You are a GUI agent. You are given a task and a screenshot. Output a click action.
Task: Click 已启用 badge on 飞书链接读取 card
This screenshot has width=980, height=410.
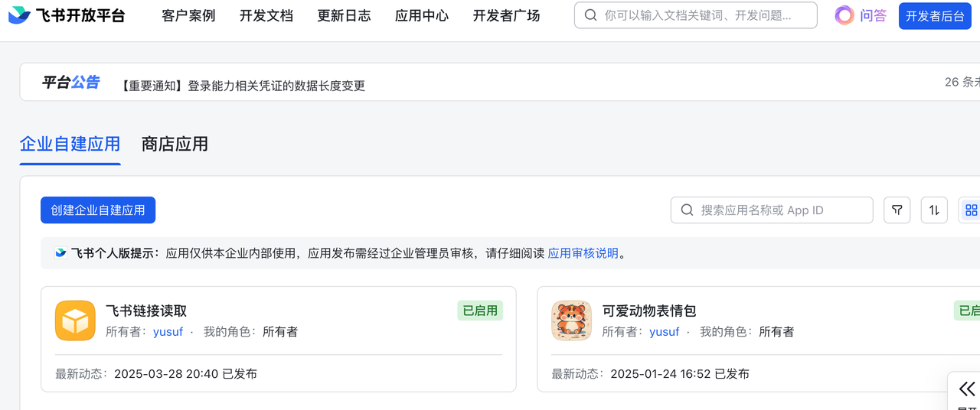click(480, 311)
